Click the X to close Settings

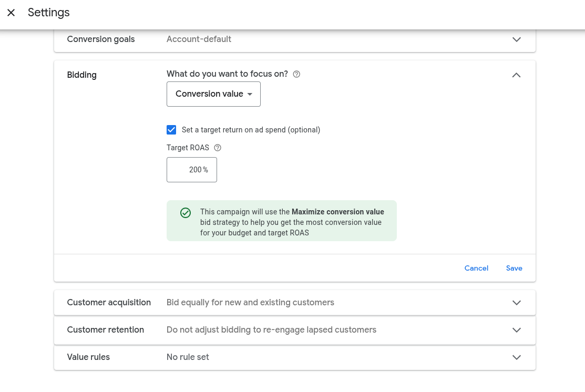pos(11,13)
